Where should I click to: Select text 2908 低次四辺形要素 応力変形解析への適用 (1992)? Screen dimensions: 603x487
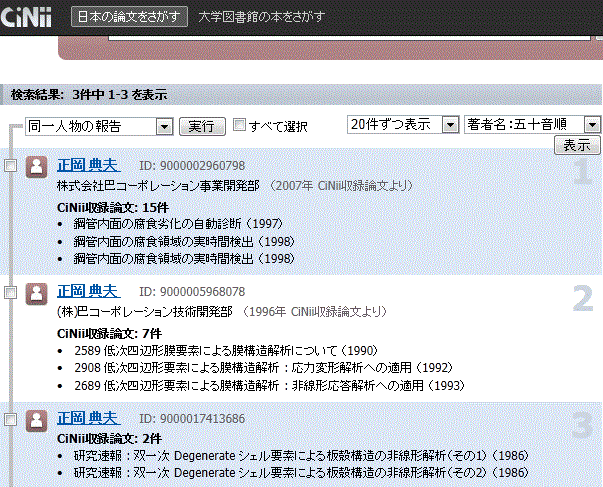[x=263, y=368]
